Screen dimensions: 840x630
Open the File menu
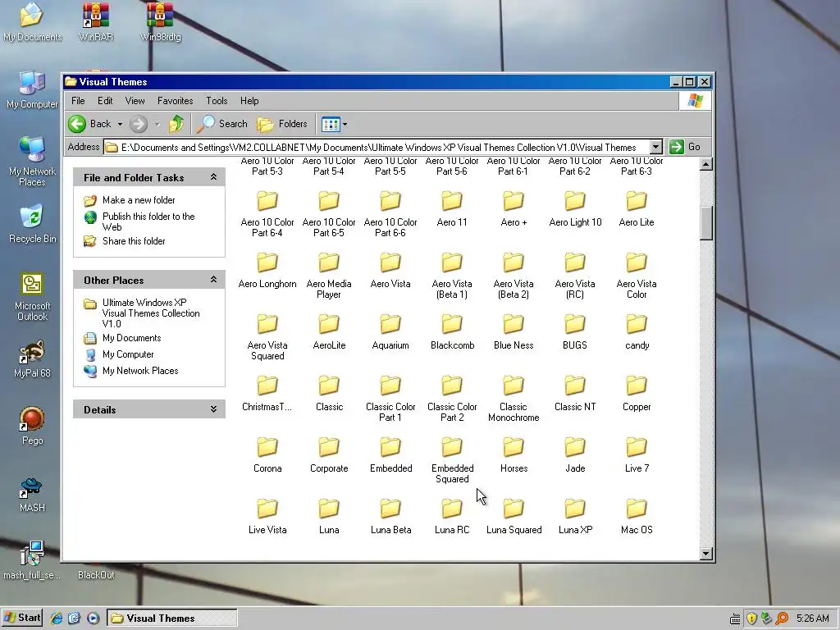pyautogui.click(x=78, y=101)
